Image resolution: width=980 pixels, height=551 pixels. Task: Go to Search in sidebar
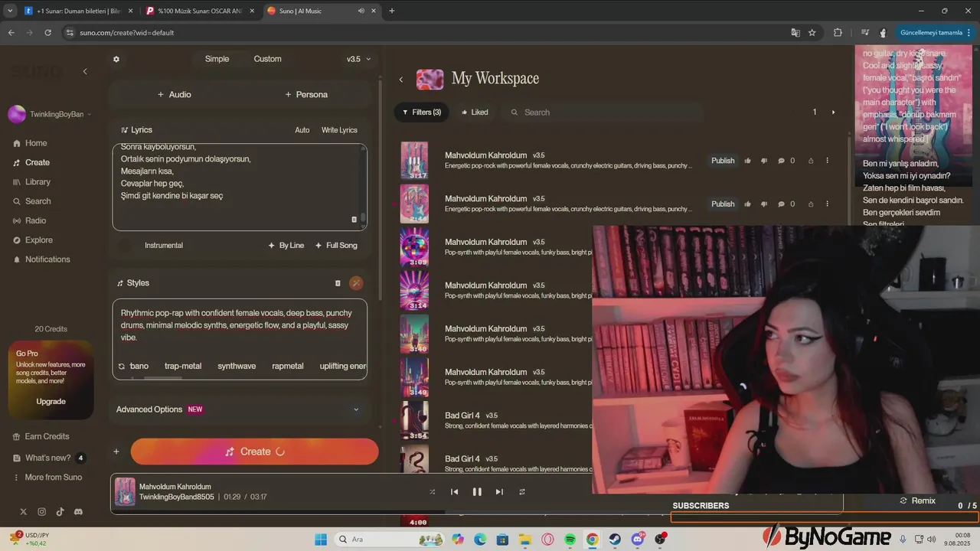pyautogui.click(x=31, y=201)
